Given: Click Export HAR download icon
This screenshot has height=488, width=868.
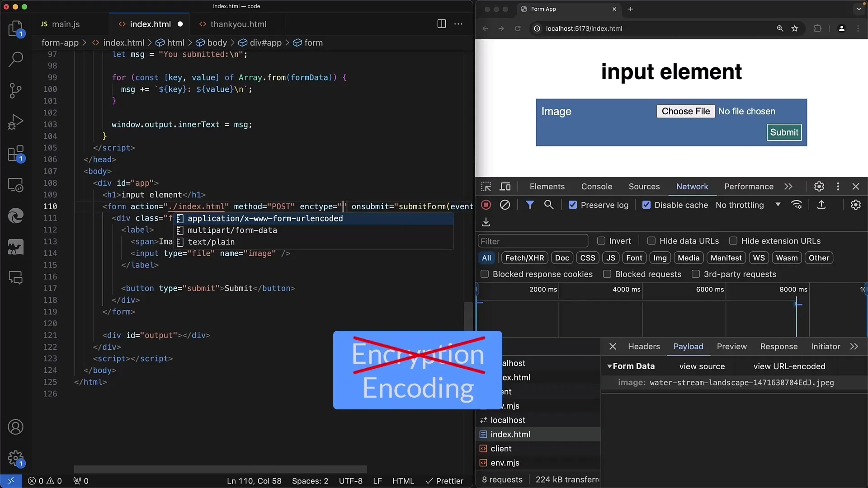Looking at the screenshot, I should pyautogui.click(x=486, y=222).
